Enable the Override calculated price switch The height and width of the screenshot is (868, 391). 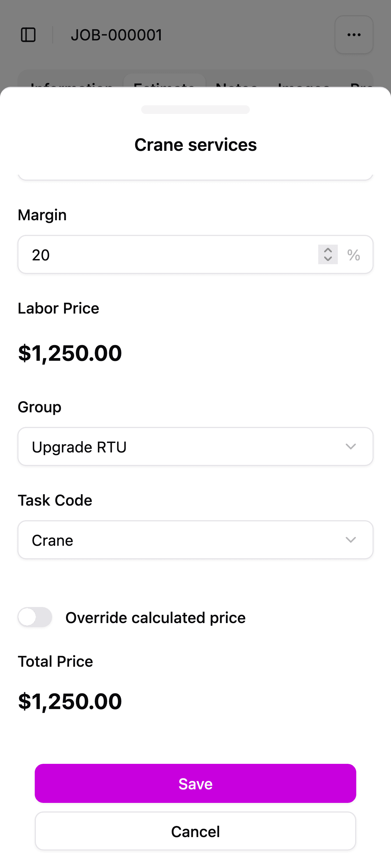tap(35, 617)
